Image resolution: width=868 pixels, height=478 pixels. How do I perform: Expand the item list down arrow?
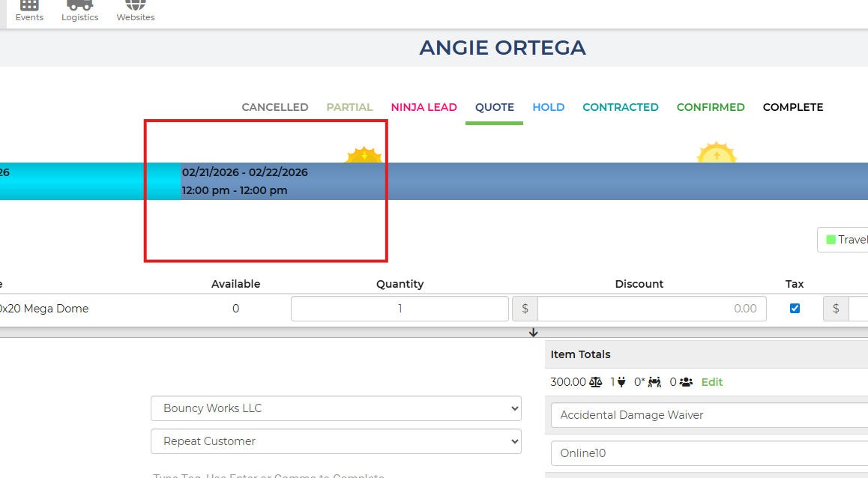[534, 332]
